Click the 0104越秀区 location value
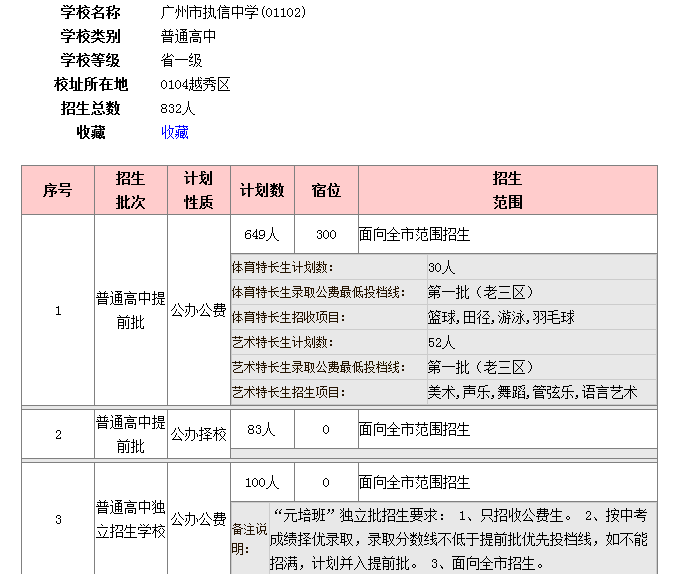 point(195,84)
